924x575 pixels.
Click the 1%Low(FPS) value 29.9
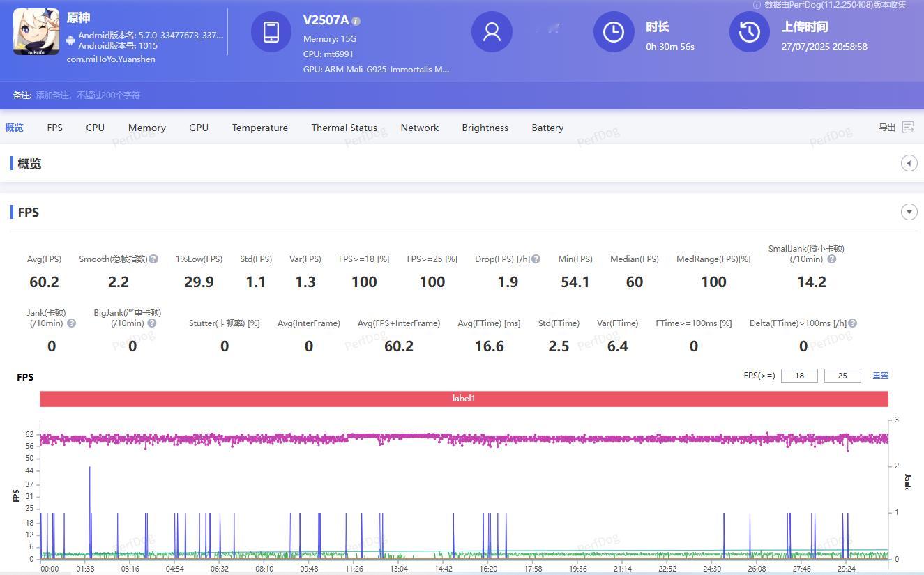tap(199, 282)
